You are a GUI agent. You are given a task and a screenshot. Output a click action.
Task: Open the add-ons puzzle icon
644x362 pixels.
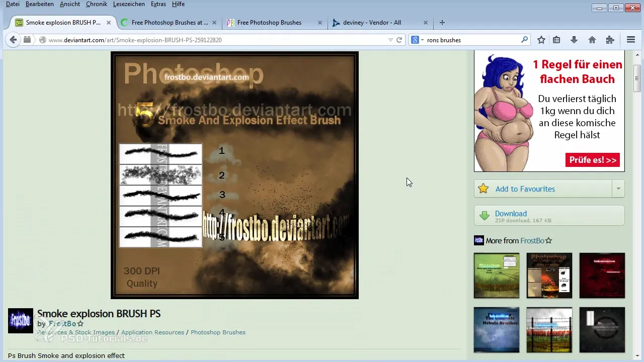(x=610, y=40)
